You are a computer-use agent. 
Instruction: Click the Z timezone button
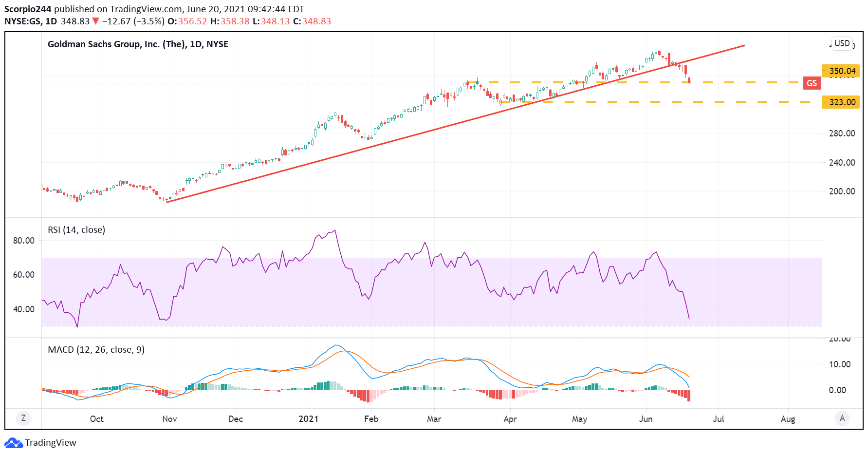click(x=23, y=418)
